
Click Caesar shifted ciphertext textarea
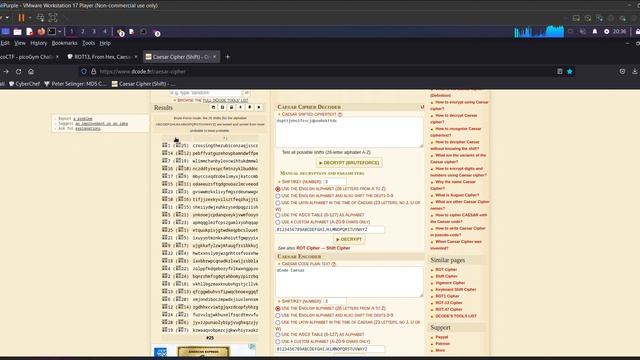tap(349, 132)
